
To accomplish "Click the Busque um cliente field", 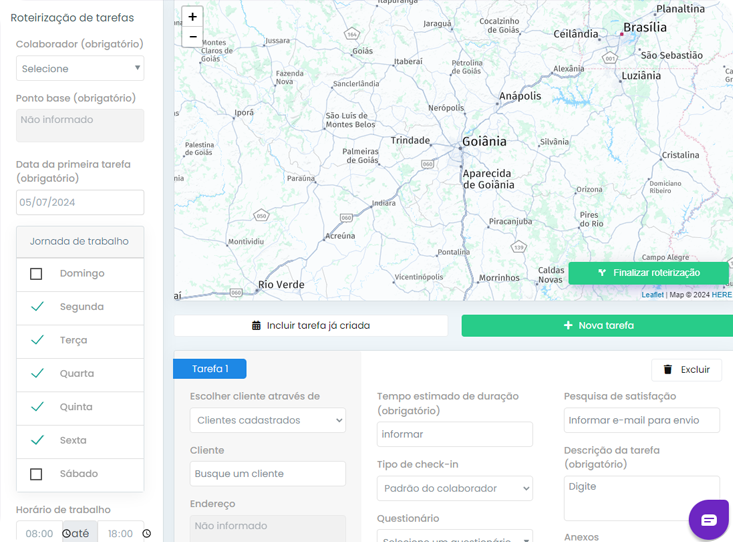I will tap(268, 474).
